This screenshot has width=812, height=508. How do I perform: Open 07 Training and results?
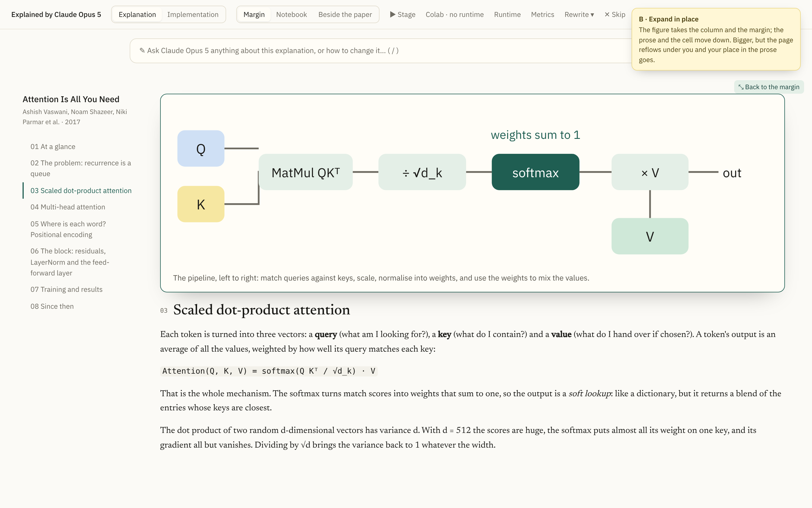coord(67,289)
